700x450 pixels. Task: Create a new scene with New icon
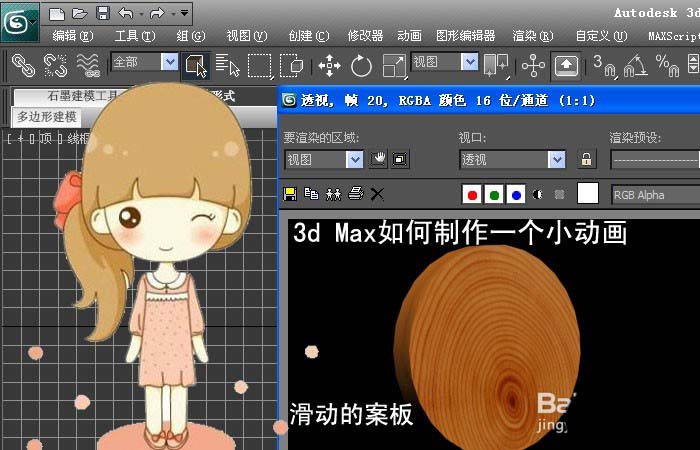tap(57, 13)
